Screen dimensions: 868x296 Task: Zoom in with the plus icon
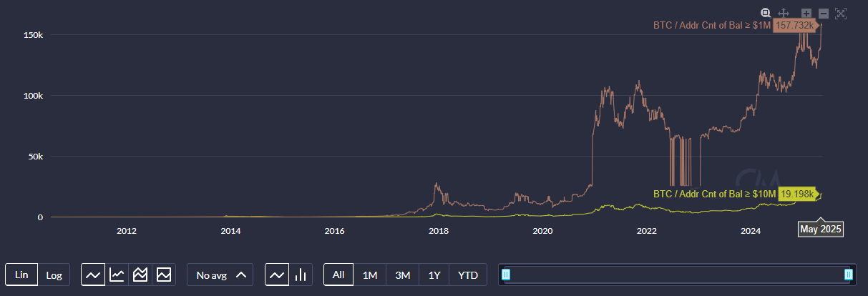tap(806, 13)
